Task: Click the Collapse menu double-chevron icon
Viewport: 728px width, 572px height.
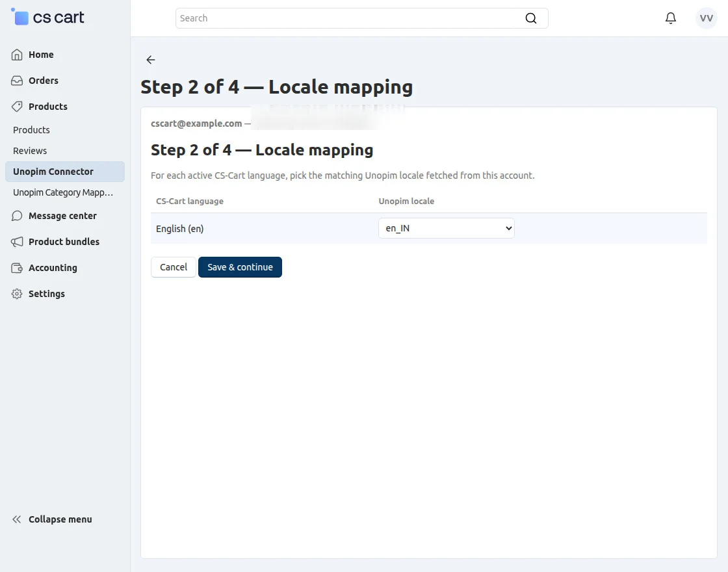Action: [17, 519]
